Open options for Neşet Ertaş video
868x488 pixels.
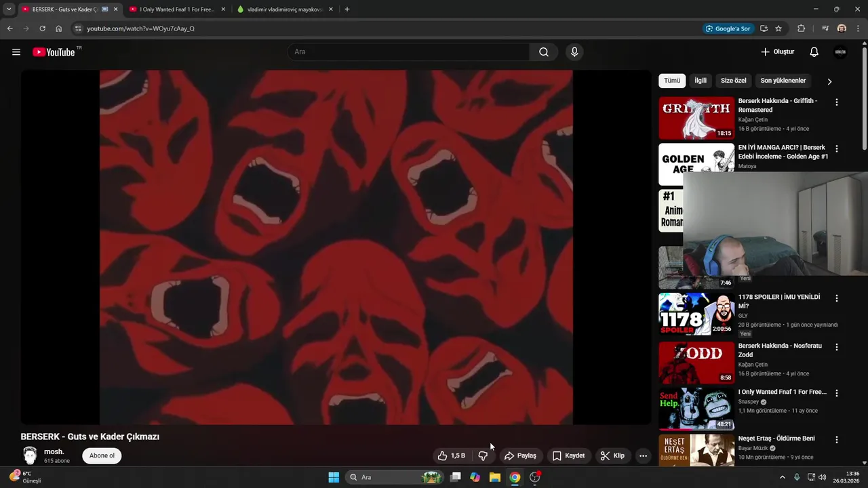click(x=836, y=439)
